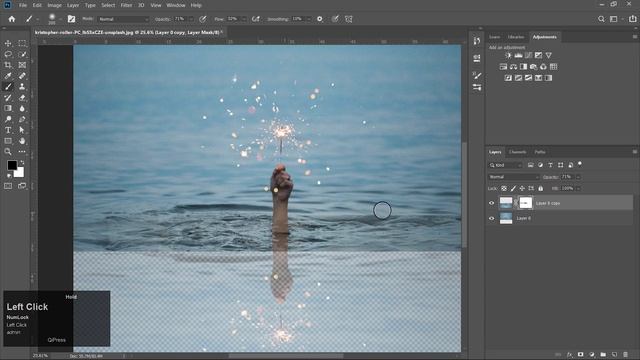Select the Healing Brush tool
The width and height of the screenshot is (640, 360).
tap(22, 76)
